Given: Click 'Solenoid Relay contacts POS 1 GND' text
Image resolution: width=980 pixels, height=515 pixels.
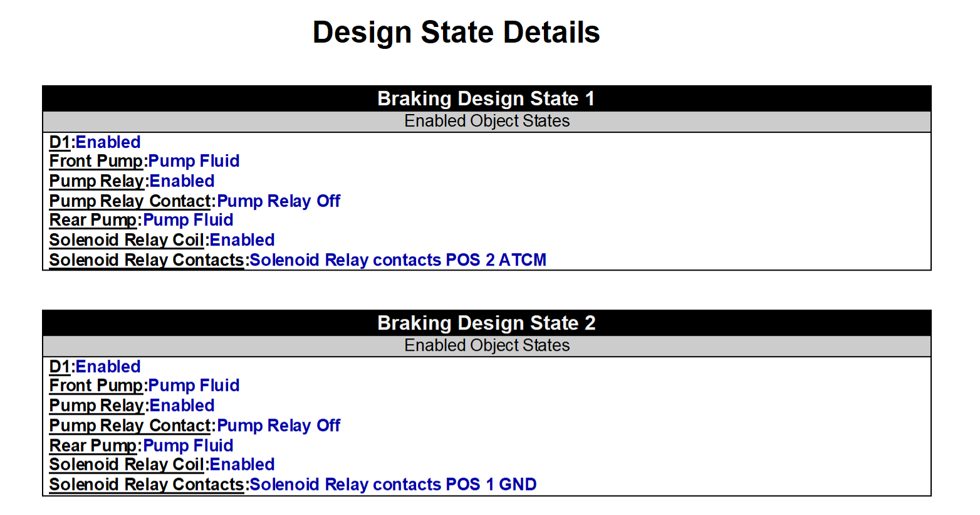Looking at the screenshot, I should click(x=393, y=484).
